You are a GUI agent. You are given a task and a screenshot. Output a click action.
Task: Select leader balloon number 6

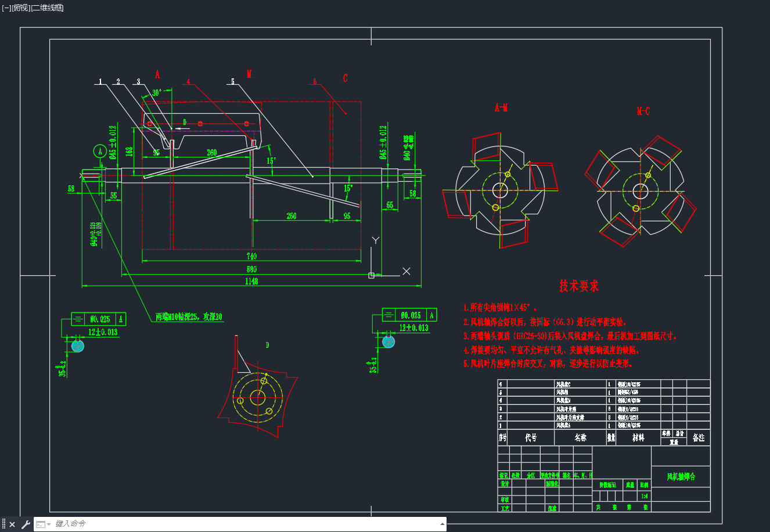[x=315, y=82]
